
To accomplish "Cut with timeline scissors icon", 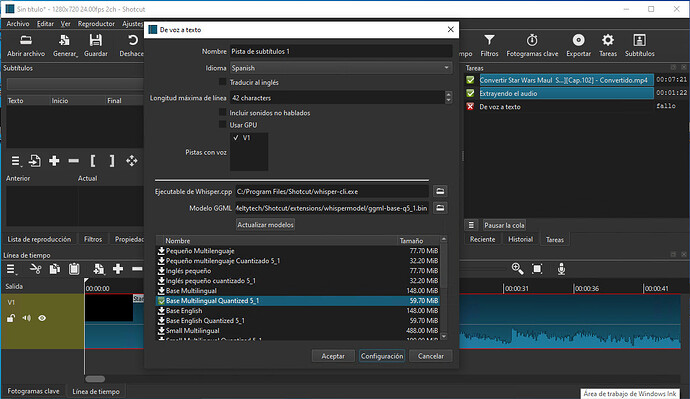I will [x=35, y=269].
